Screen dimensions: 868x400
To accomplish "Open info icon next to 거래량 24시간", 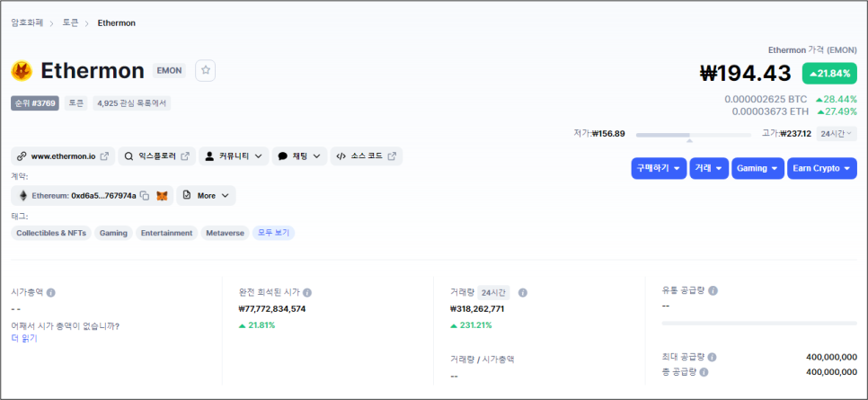I will pyautogui.click(x=523, y=292).
